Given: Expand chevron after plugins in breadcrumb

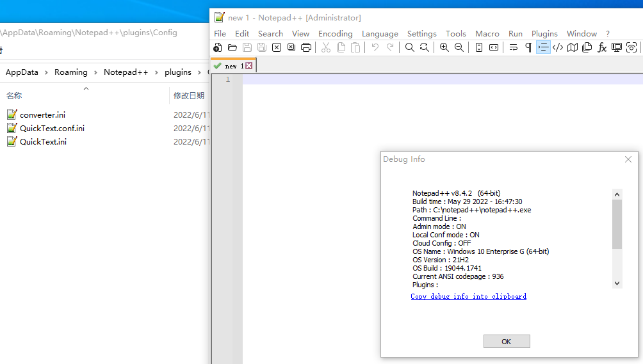Looking at the screenshot, I should tap(199, 72).
